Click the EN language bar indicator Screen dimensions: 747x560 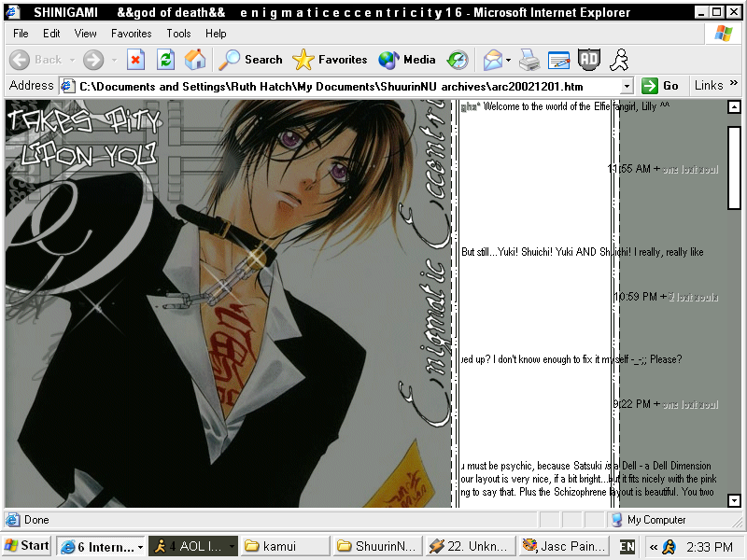(x=627, y=546)
